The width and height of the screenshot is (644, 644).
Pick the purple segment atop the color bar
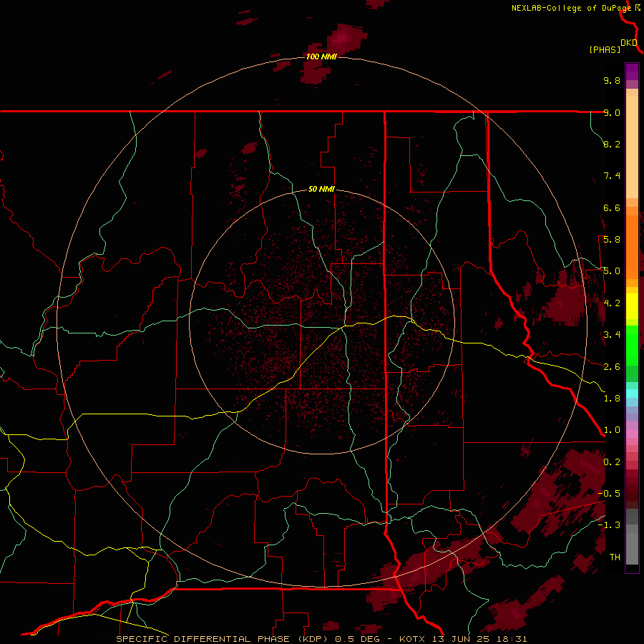pyautogui.click(x=632, y=72)
